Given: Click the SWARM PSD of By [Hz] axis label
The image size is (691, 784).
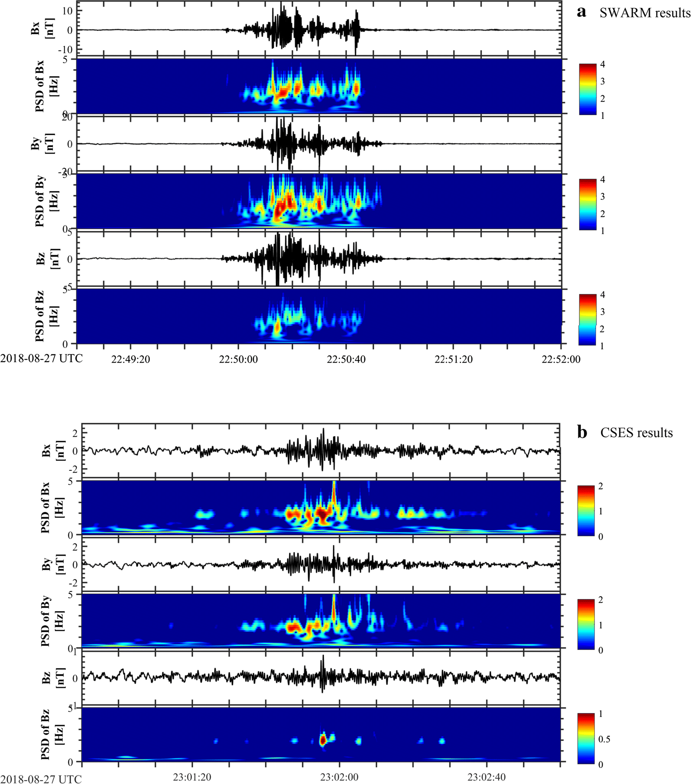Looking at the screenshot, I should tap(47, 201).
